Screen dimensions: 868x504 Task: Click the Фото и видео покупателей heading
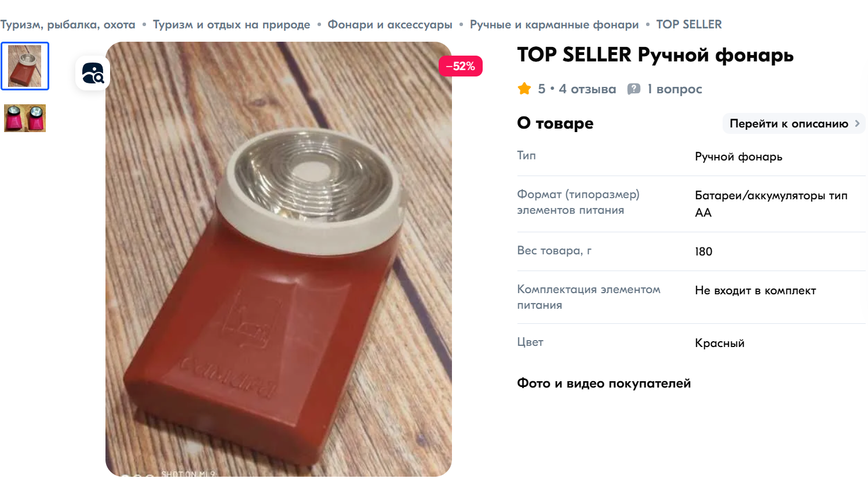click(x=604, y=384)
